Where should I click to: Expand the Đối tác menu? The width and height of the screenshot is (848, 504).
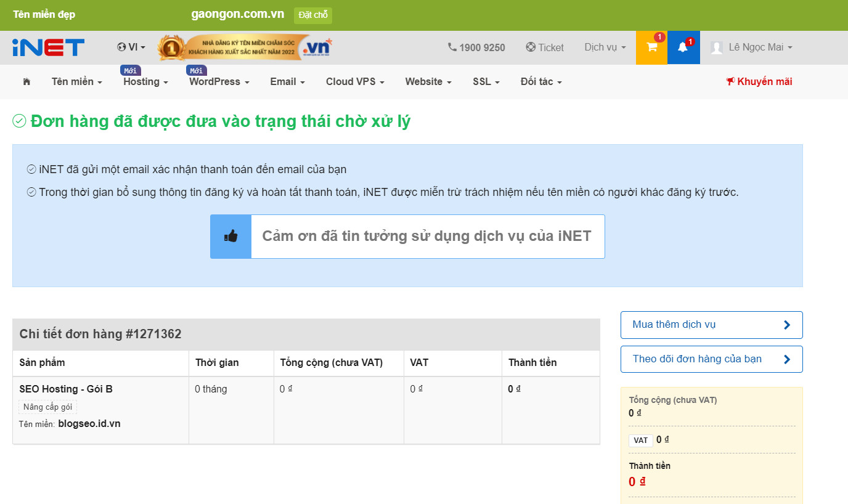coord(541,82)
